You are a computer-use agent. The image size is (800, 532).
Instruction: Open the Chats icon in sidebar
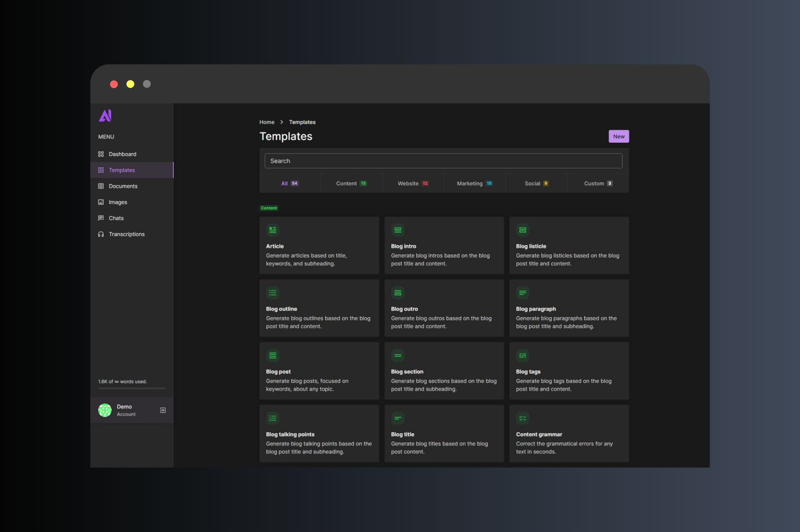[101, 218]
